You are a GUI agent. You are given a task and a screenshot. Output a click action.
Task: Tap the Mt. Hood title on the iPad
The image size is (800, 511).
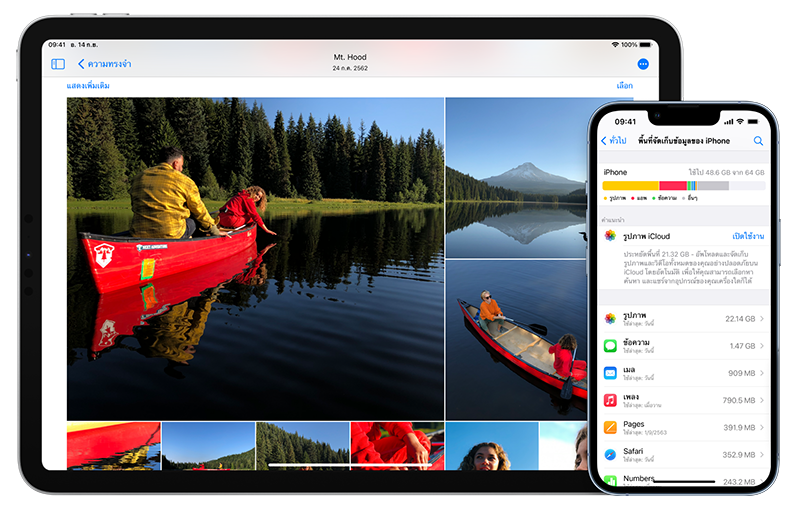coord(350,57)
